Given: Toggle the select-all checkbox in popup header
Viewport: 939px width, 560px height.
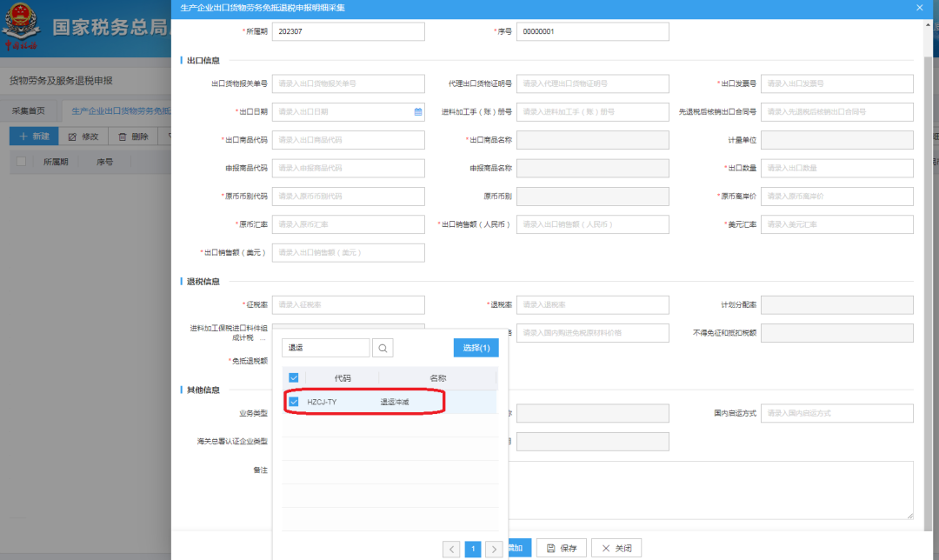Looking at the screenshot, I should pyautogui.click(x=294, y=378).
